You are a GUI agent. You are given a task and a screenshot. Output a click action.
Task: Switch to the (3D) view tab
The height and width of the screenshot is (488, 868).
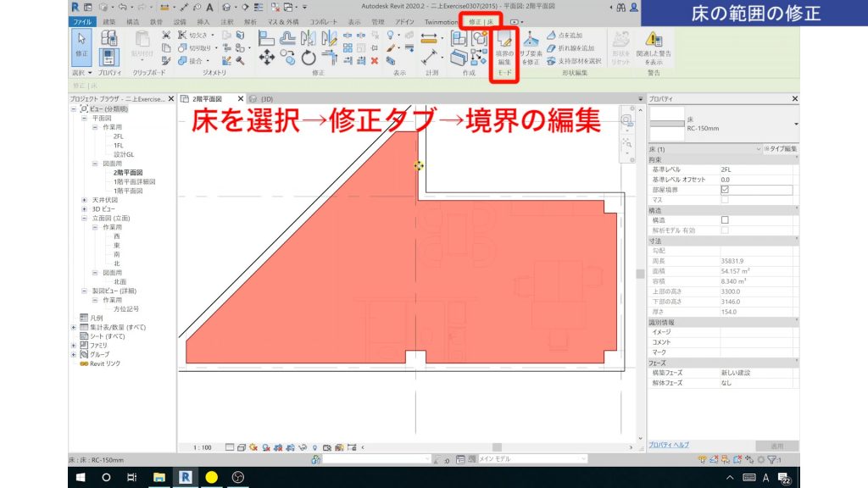click(x=266, y=99)
